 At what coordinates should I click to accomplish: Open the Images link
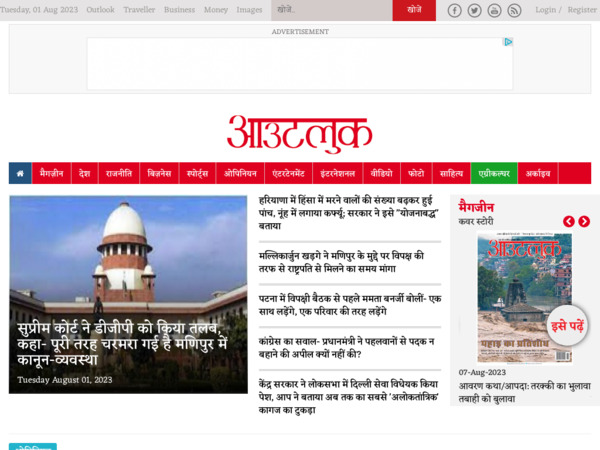(x=249, y=10)
